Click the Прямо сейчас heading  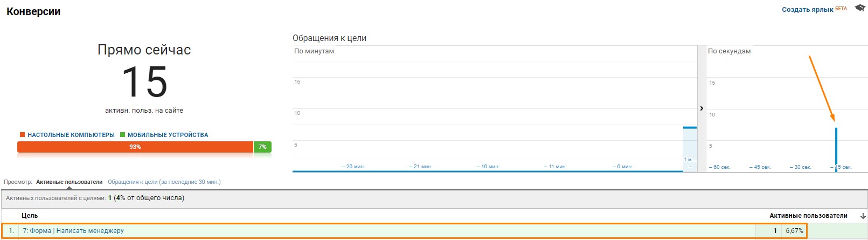(144, 50)
